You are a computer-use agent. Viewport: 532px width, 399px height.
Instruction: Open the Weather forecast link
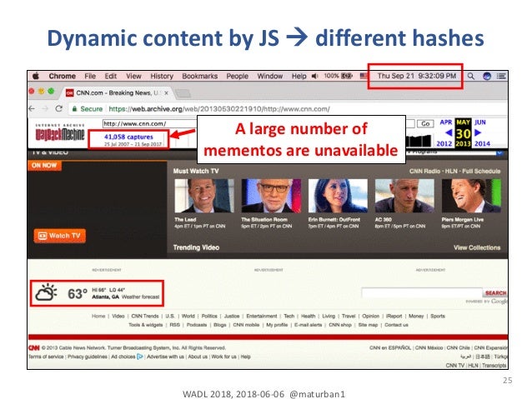(140, 297)
